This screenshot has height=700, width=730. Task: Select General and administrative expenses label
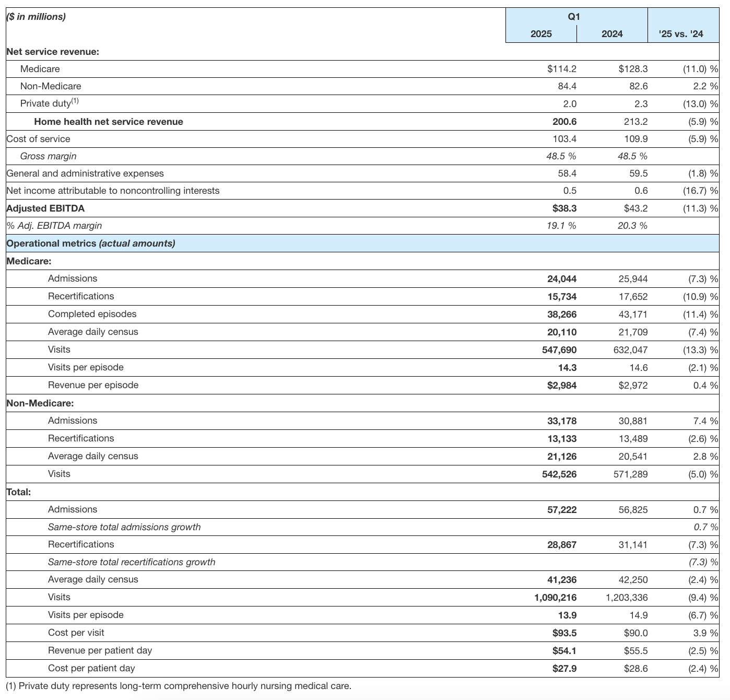pyautogui.click(x=85, y=173)
